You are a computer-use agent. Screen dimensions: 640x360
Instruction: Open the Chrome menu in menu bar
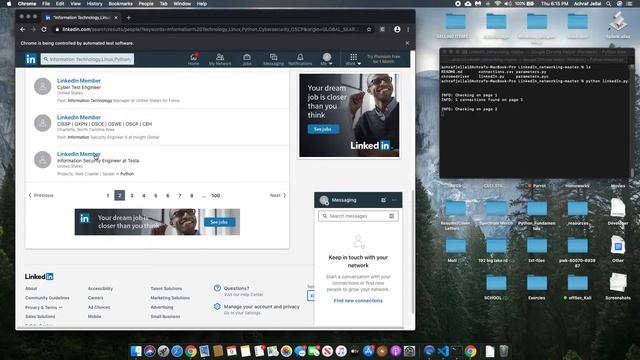[x=27, y=4]
